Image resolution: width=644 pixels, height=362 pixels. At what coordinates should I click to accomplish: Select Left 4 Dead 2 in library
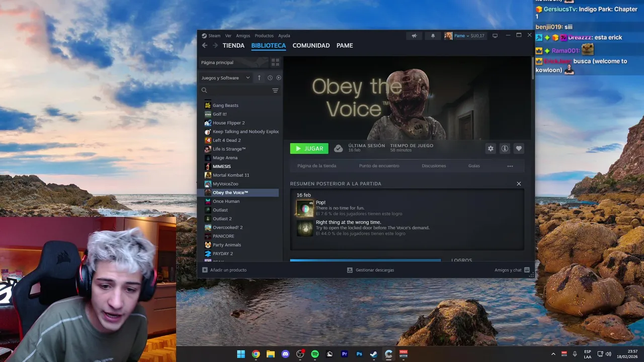coord(241,140)
